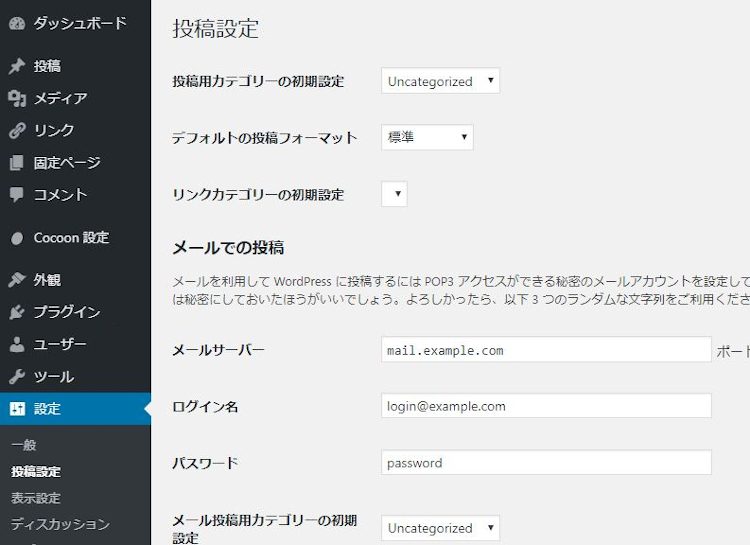This screenshot has height=545, width=750.
Task: Click the メールでの投稿 section heading
Action: [x=228, y=247]
